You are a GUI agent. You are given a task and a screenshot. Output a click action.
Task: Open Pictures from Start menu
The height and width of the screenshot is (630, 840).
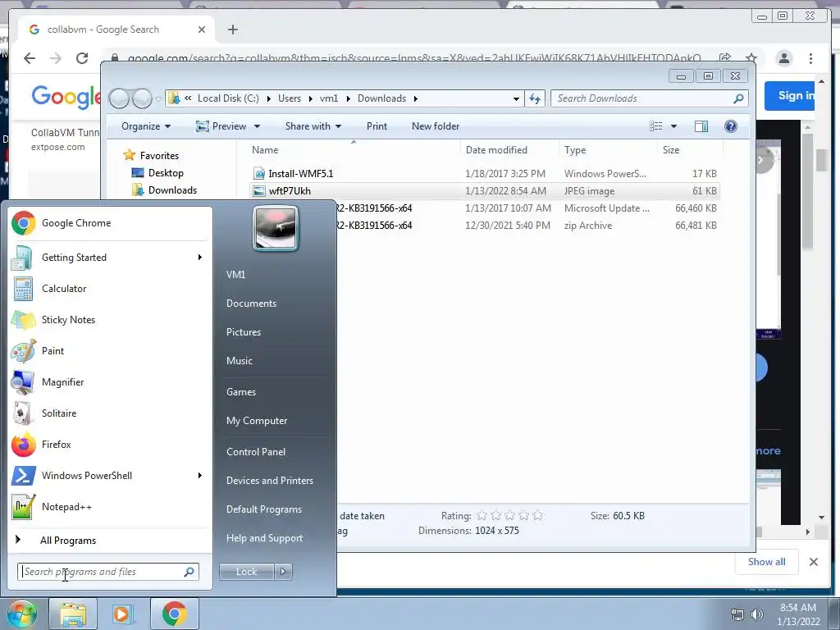tap(243, 332)
